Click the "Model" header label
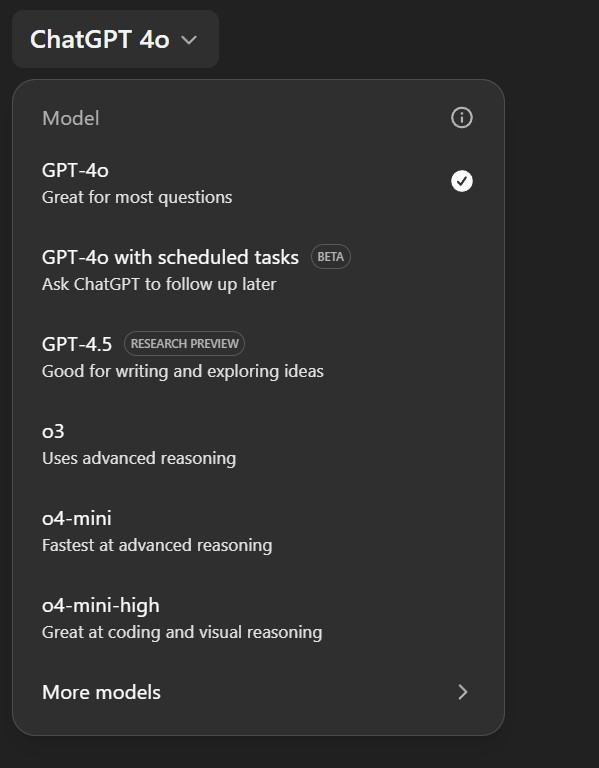 click(x=71, y=119)
